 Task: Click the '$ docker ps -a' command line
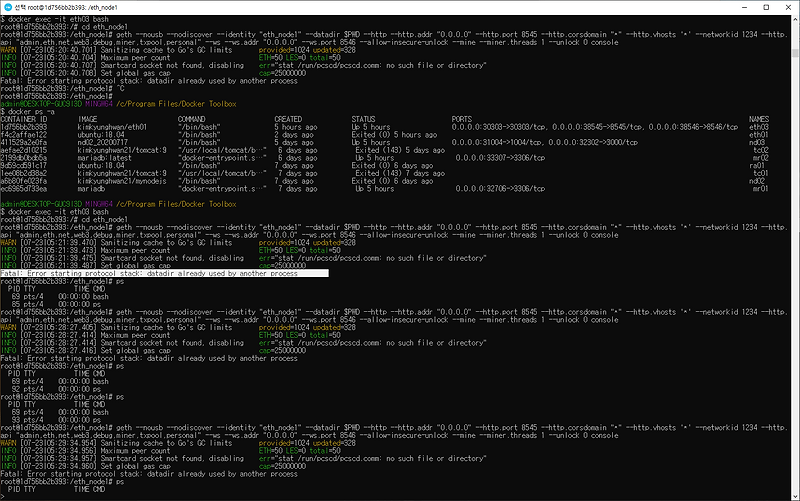tap(28, 111)
